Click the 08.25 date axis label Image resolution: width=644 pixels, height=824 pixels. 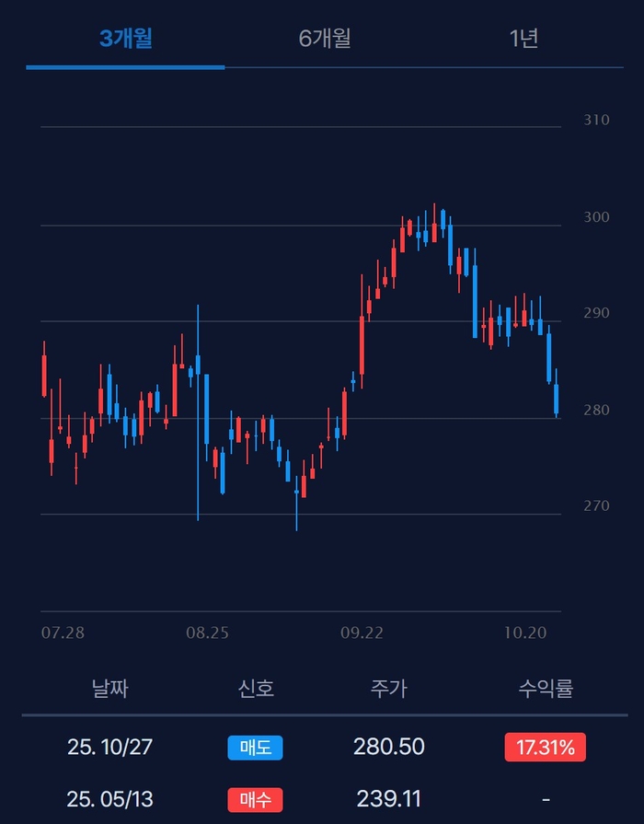coord(207,633)
